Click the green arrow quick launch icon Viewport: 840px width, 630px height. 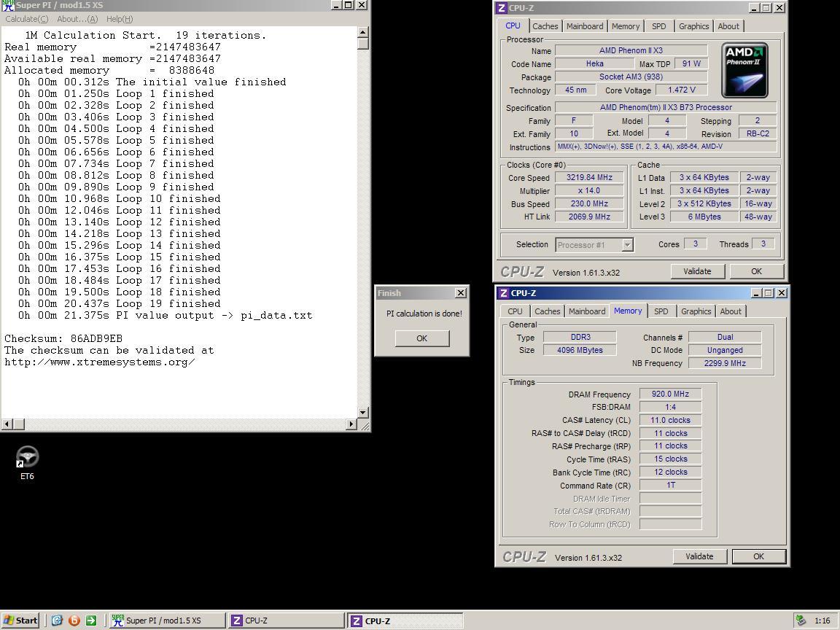tap(91, 621)
